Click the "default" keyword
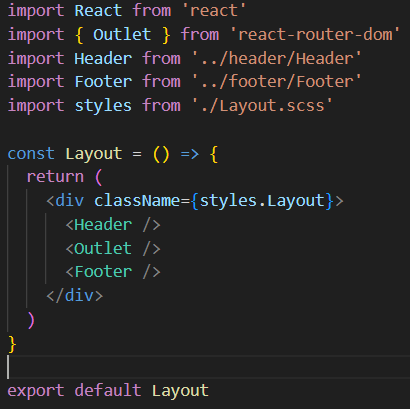 click(x=108, y=390)
